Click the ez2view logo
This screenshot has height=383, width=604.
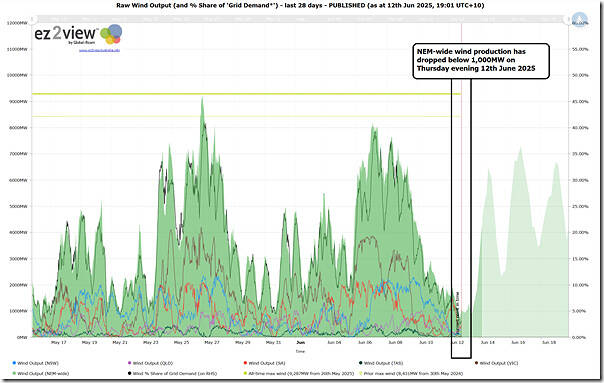[x=78, y=34]
